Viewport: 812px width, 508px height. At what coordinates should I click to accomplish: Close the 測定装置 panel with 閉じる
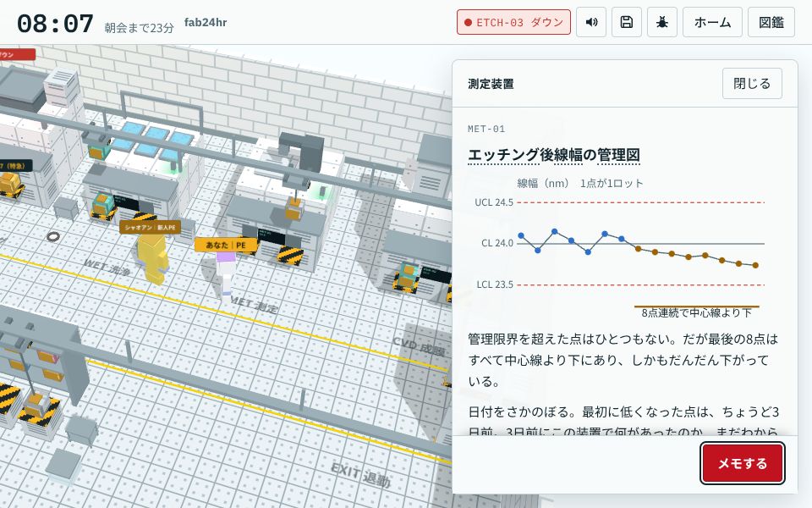coord(752,84)
